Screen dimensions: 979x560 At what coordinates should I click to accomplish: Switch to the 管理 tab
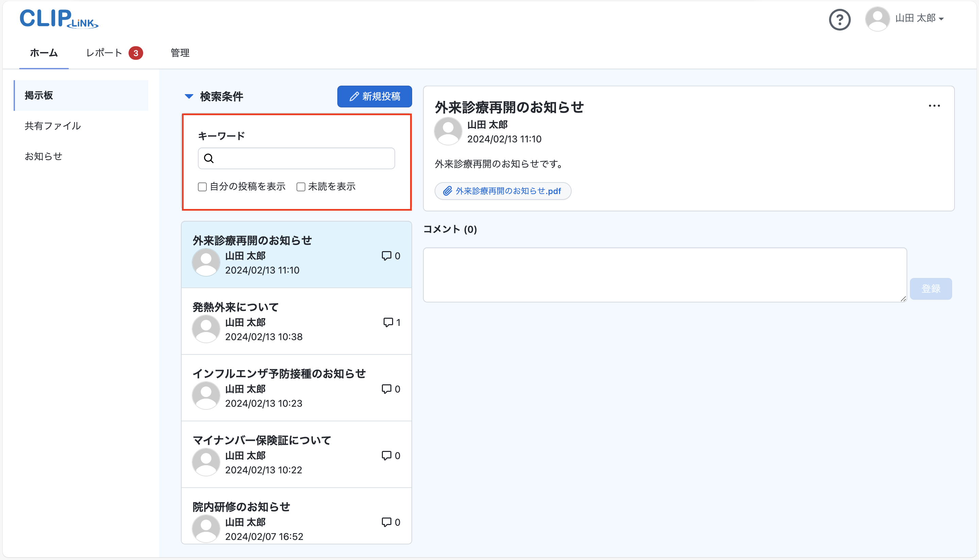[x=180, y=53]
